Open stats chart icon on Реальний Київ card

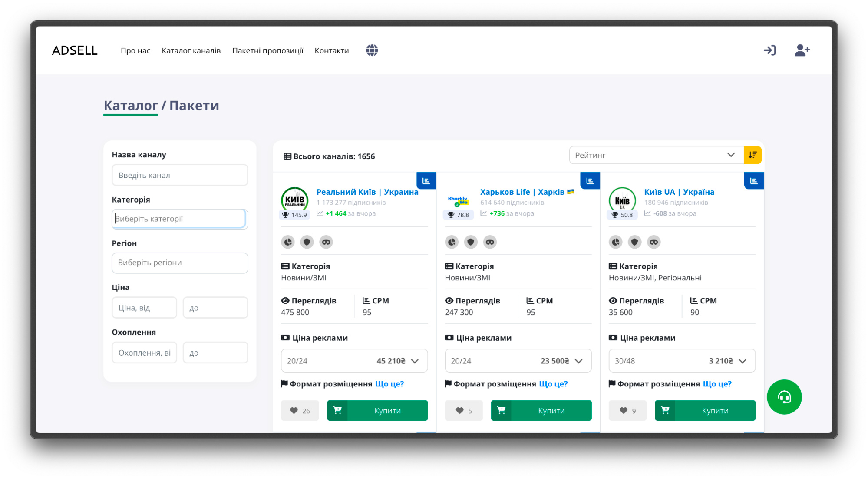coord(426,181)
